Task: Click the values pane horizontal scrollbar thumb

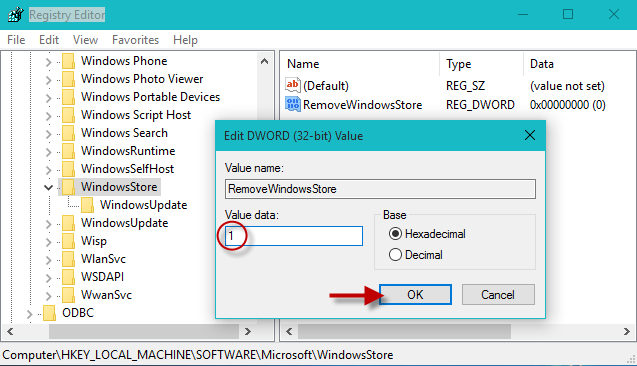Action: pos(404,332)
